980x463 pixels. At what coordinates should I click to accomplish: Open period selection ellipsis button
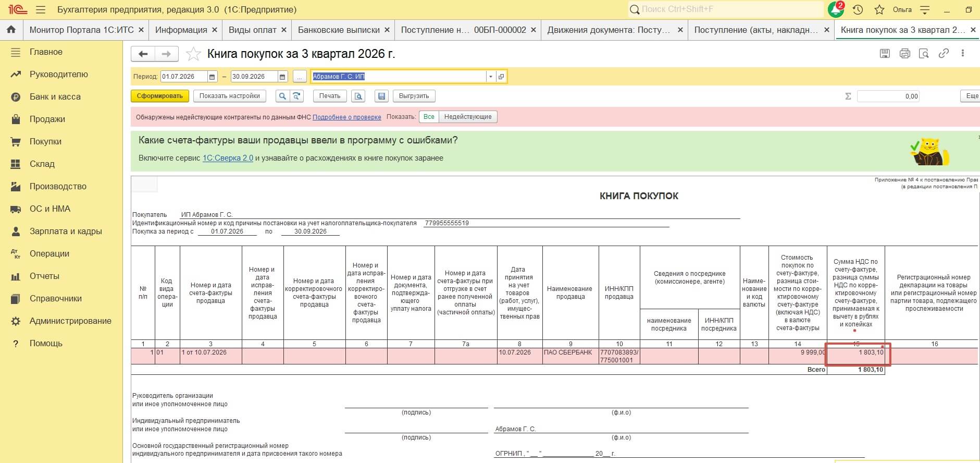pyautogui.click(x=299, y=77)
